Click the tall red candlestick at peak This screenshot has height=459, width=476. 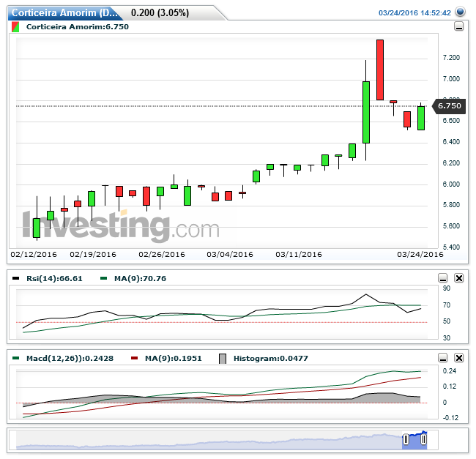coord(380,70)
